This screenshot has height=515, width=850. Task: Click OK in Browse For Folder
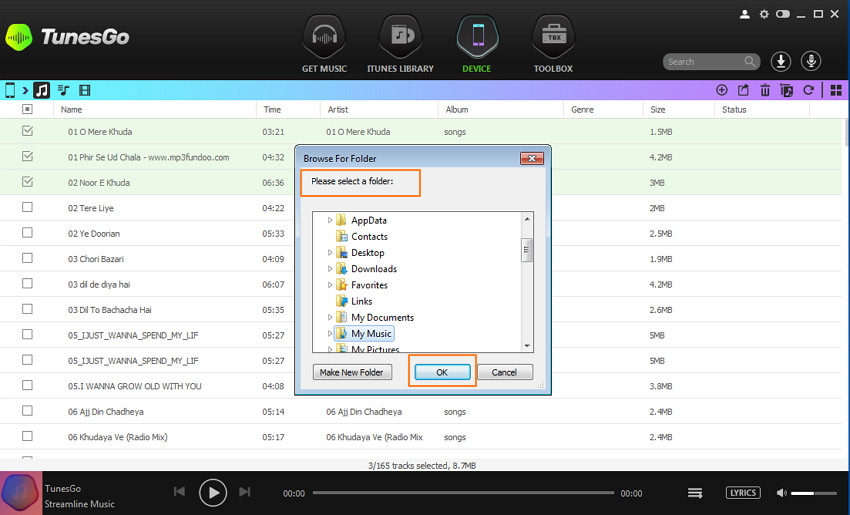click(442, 372)
